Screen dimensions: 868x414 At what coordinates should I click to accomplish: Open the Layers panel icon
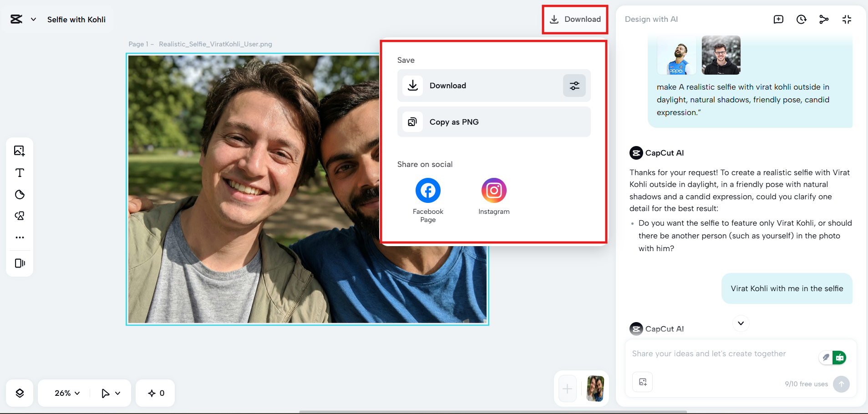tap(20, 393)
